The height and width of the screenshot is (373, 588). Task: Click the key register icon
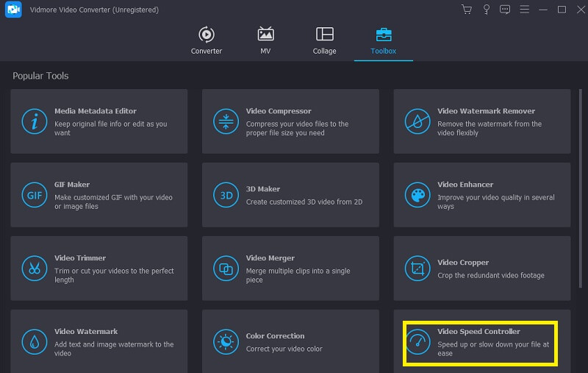[486, 10]
